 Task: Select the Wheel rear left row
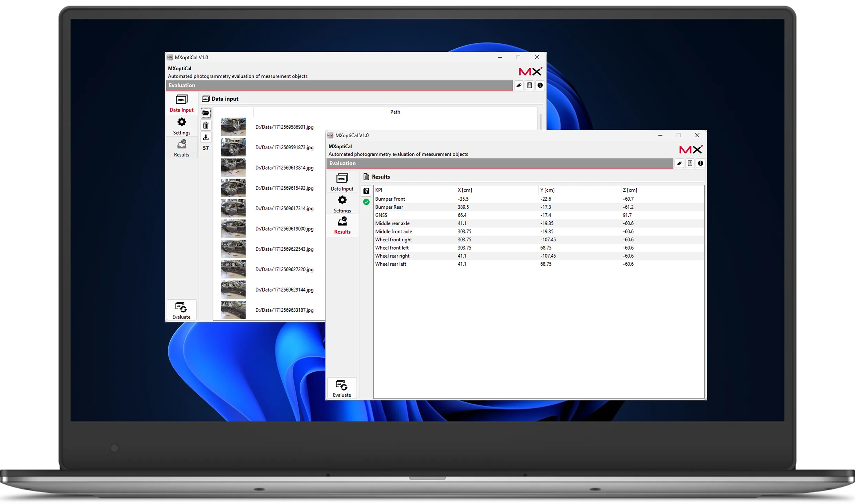539,264
